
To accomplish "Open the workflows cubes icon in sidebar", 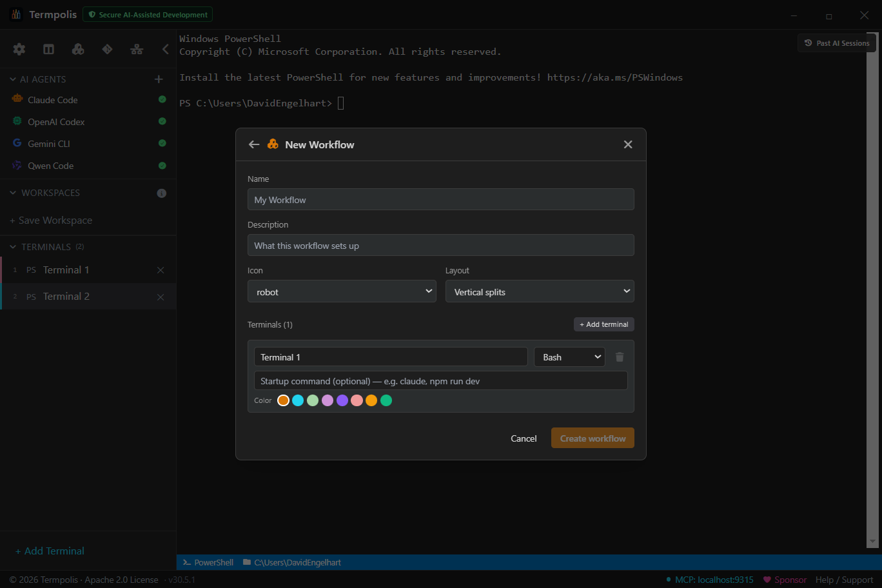I will coord(78,49).
